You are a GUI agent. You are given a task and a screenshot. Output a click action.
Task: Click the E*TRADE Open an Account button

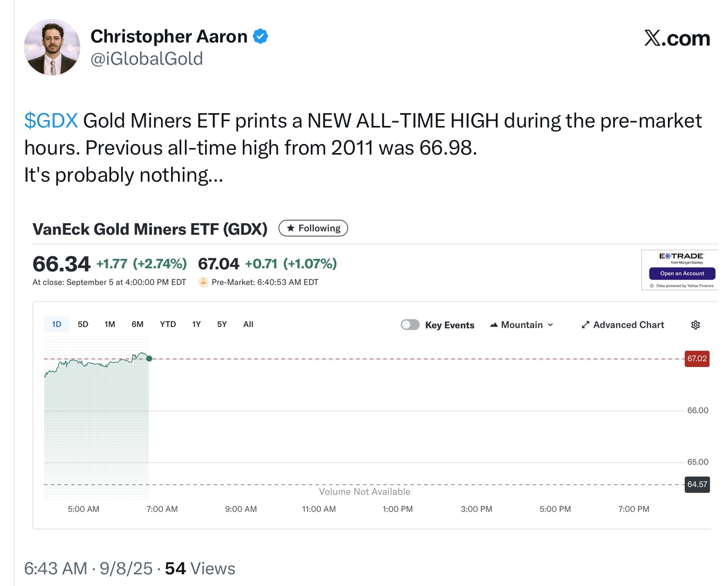point(682,274)
